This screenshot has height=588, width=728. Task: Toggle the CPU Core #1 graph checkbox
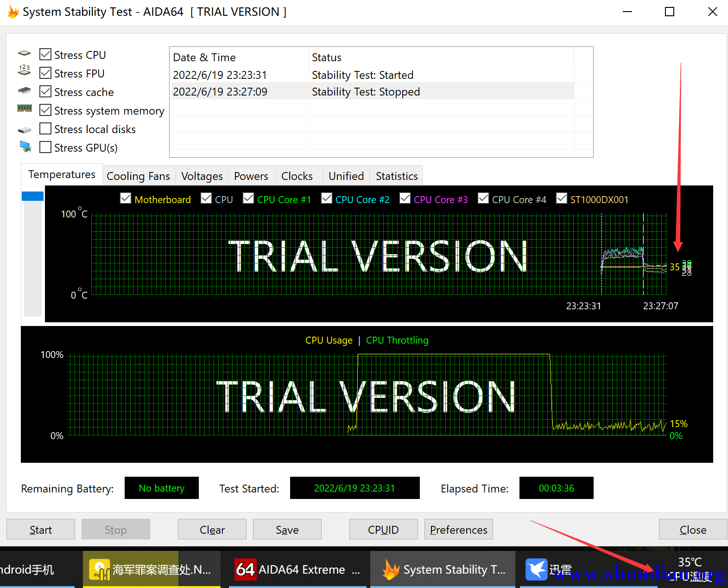tap(248, 198)
